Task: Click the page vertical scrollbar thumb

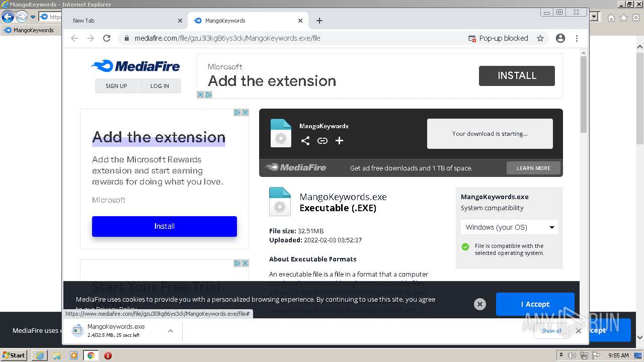Action: click(x=584, y=95)
